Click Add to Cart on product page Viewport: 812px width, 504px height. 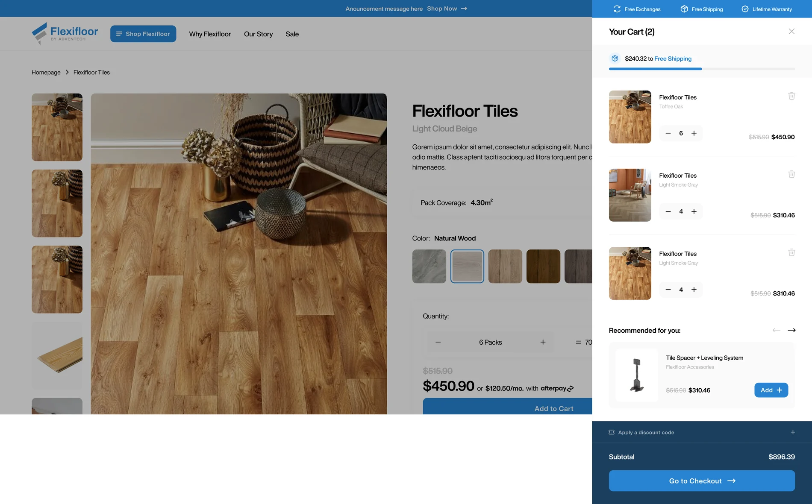pos(507,407)
